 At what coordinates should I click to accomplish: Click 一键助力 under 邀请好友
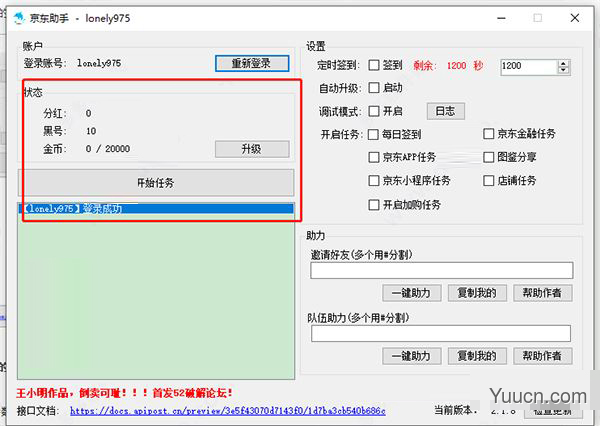412,293
